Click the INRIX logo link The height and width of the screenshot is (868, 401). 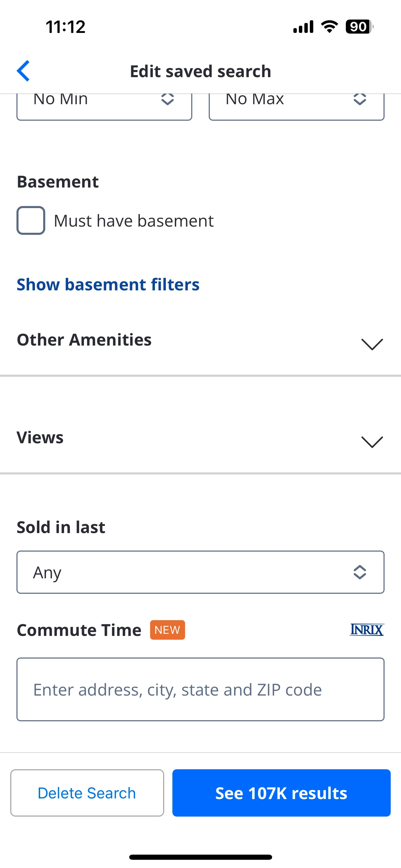[x=367, y=630]
